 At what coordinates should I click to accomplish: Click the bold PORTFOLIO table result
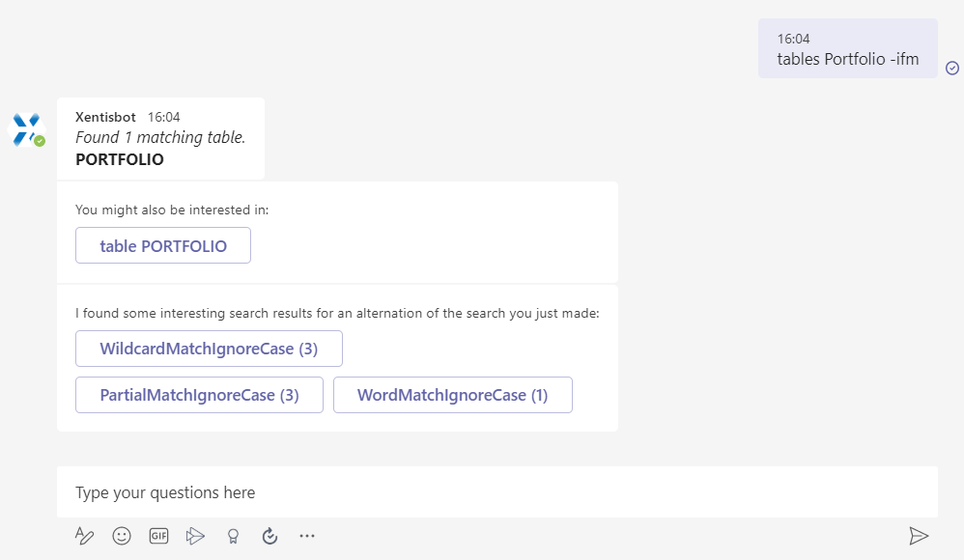pos(120,159)
